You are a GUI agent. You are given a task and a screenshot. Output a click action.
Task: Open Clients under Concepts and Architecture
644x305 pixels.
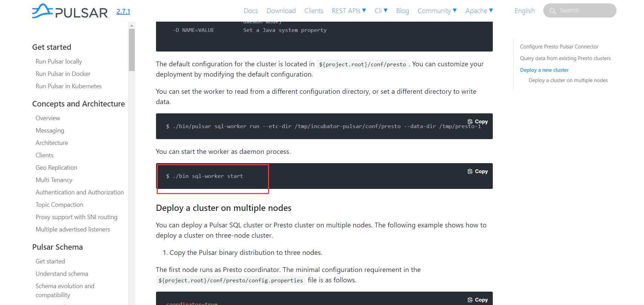pos(44,155)
